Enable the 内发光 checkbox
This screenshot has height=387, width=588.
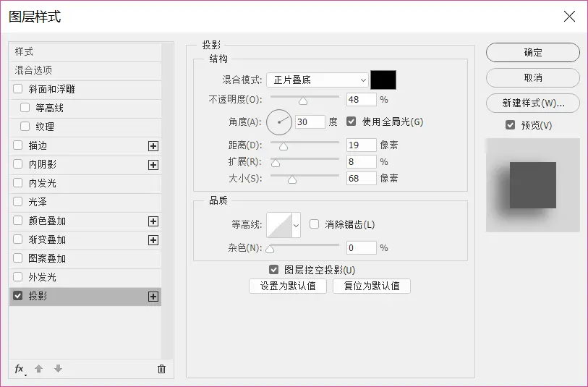[17, 182]
